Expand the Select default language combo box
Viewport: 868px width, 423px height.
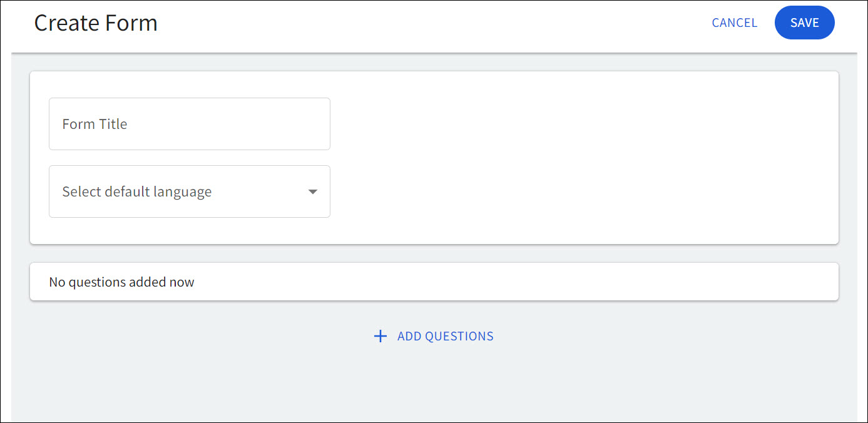click(x=190, y=191)
